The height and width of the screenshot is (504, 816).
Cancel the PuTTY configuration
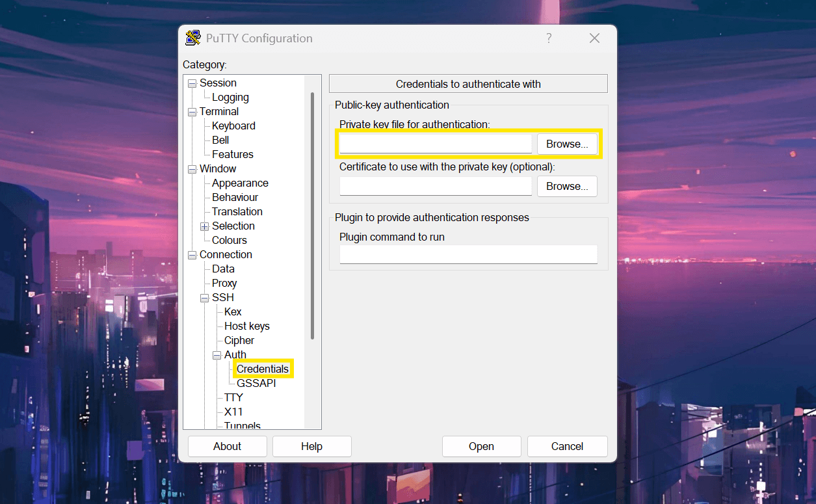click(x=568, y=446)
